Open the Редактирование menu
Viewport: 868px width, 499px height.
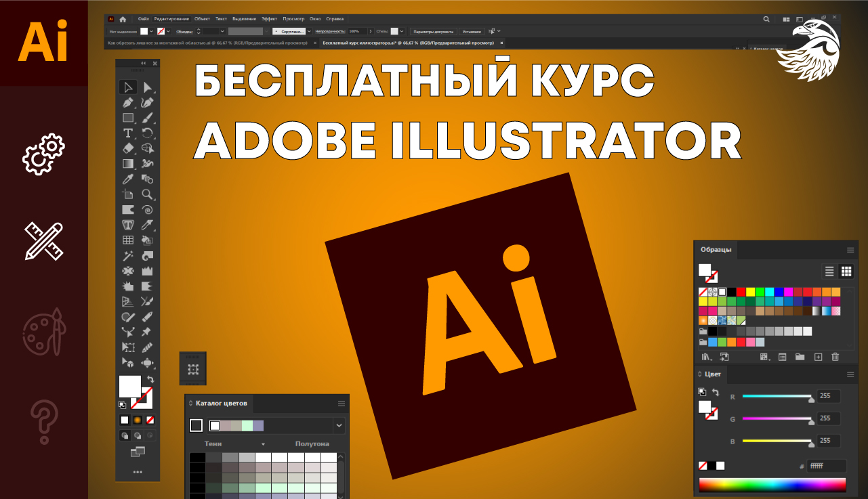coord(172,19)
